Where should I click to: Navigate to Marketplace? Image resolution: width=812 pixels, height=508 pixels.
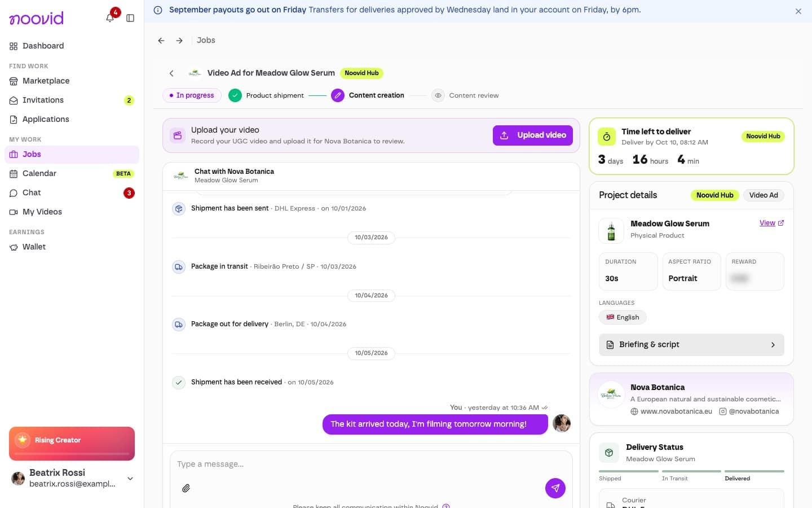coord(72,81)
